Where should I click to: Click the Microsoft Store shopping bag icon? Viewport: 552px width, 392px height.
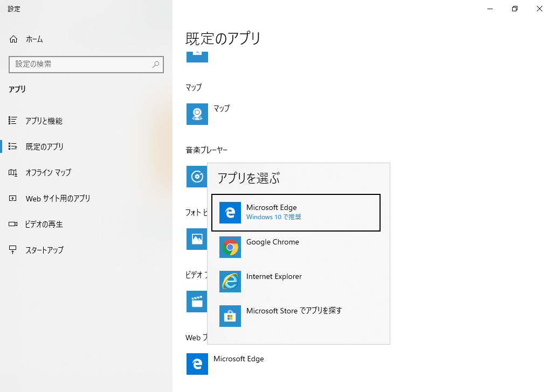pos(230,316)
